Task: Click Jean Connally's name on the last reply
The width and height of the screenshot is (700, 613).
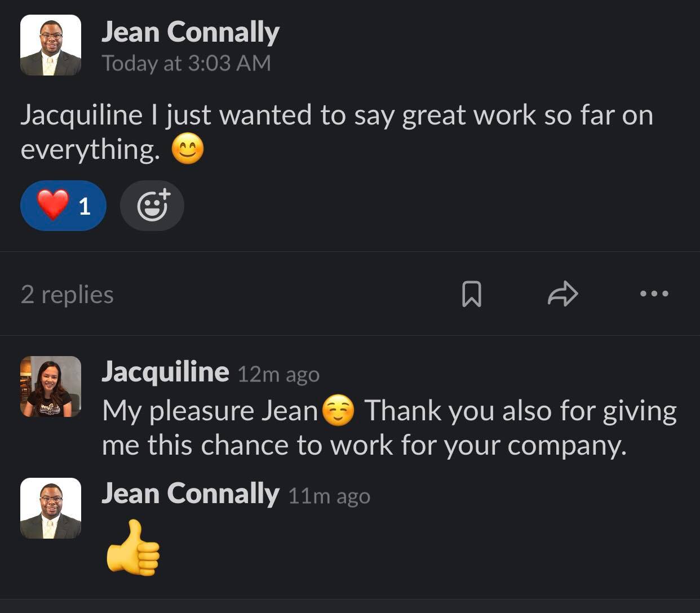Action: (x=190, y=494)
